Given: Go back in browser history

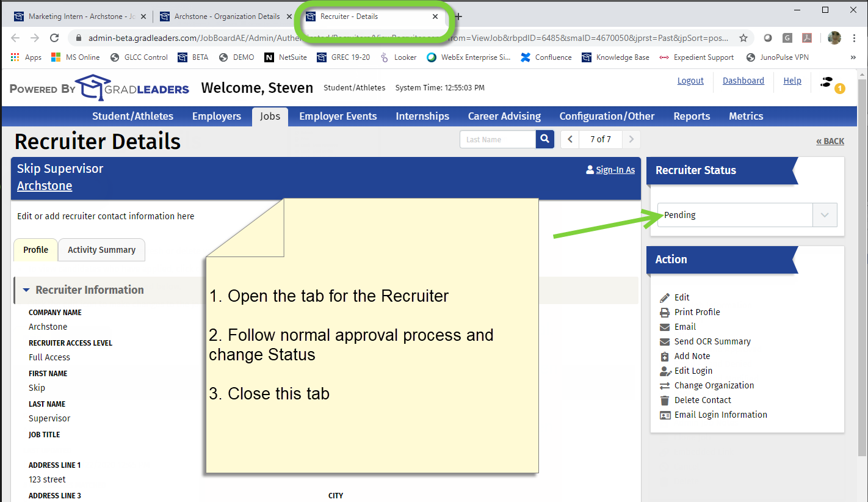Looking at the screenshot, I should (16, 38).
